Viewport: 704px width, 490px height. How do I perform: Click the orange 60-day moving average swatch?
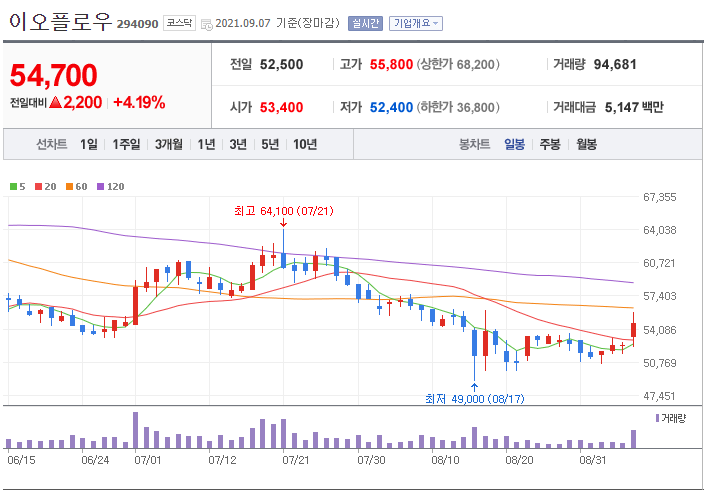(69, 186)
